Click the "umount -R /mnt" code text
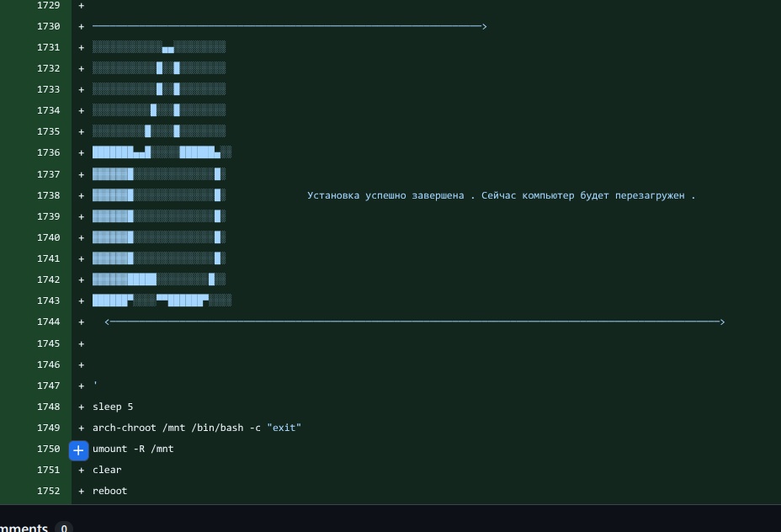This screenshot has width=781, height=532. pyautogui.click(x=133, y=450)
